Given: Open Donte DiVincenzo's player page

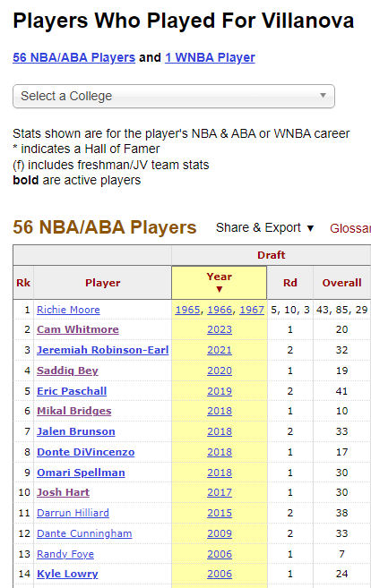Looking at the screenshot, I should 86,452.
